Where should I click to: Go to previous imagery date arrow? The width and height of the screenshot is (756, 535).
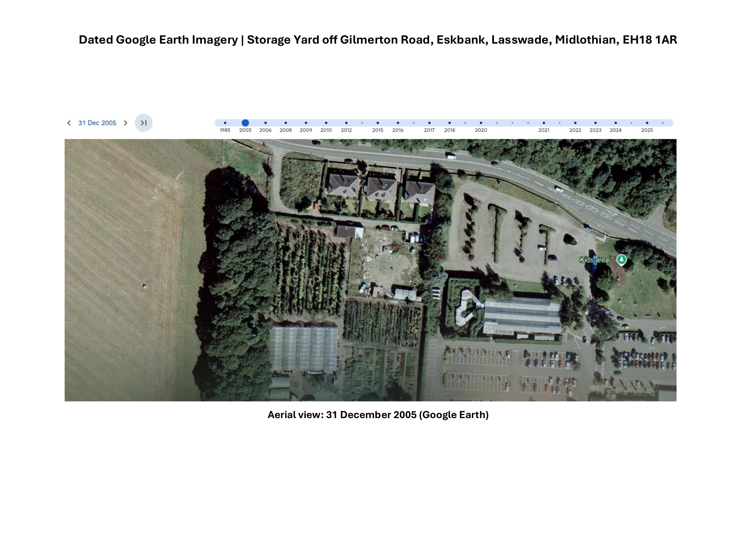tap(69, 123)
